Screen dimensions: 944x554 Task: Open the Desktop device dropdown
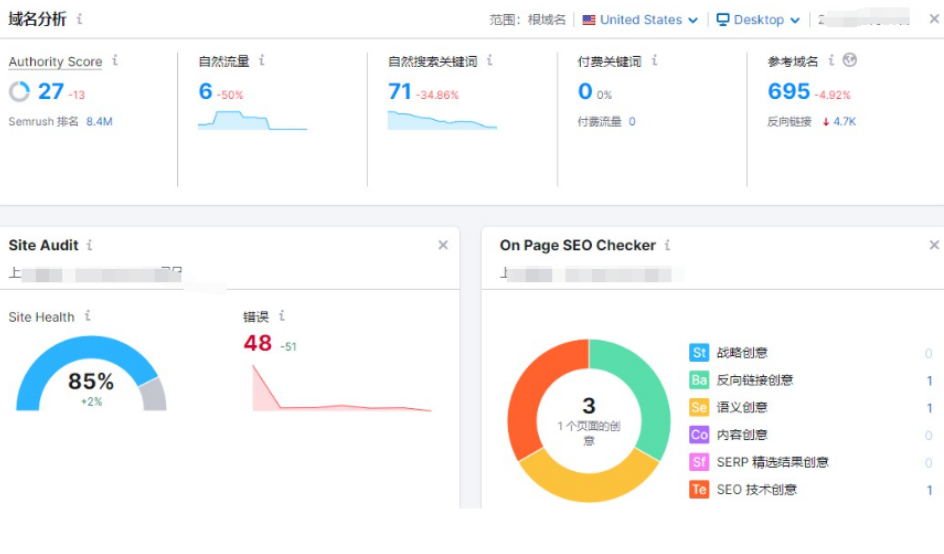click(x=759, y=20)
